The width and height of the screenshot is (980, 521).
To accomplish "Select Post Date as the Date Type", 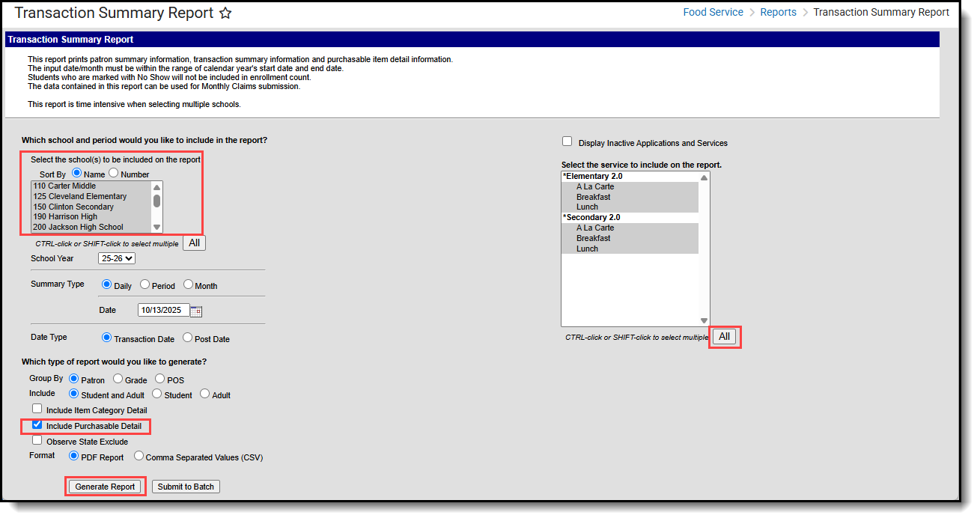I will tap(186, 338).
